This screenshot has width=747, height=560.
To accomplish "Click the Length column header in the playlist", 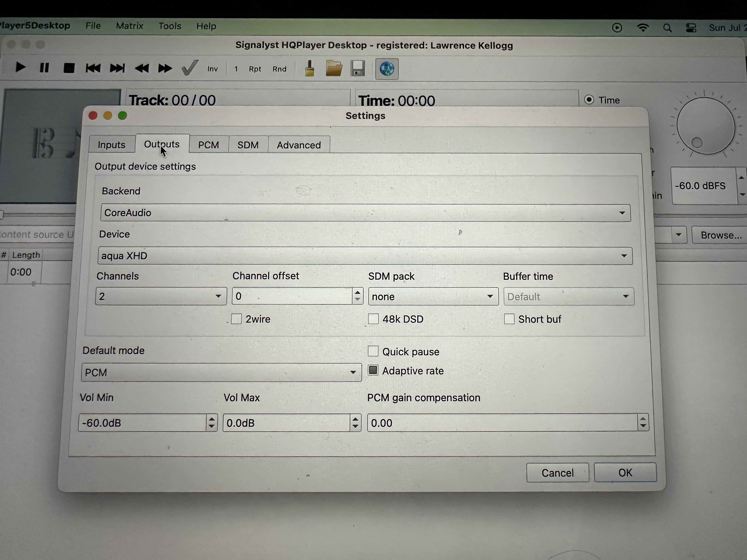I will pyautogui.click(x=26, y=255).
